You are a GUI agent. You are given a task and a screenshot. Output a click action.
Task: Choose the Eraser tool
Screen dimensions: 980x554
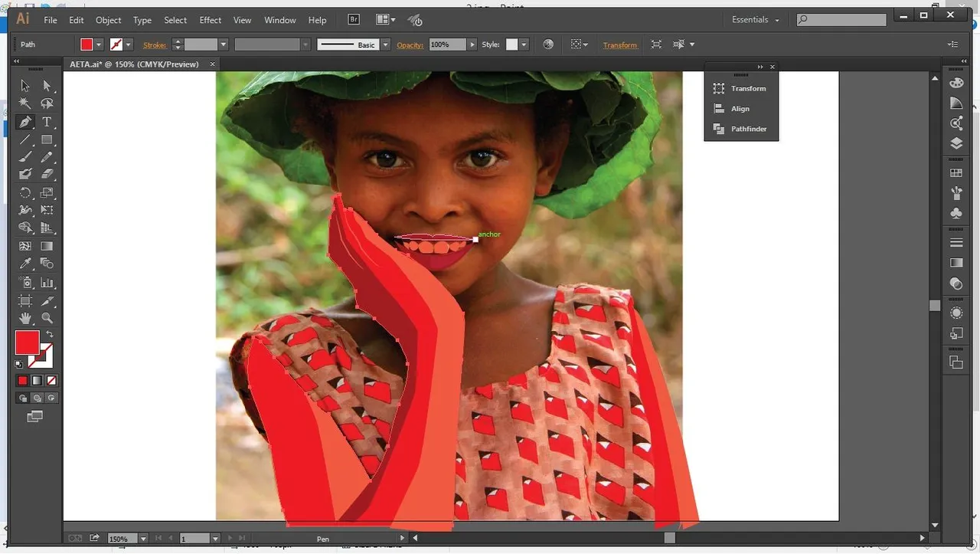47,175
